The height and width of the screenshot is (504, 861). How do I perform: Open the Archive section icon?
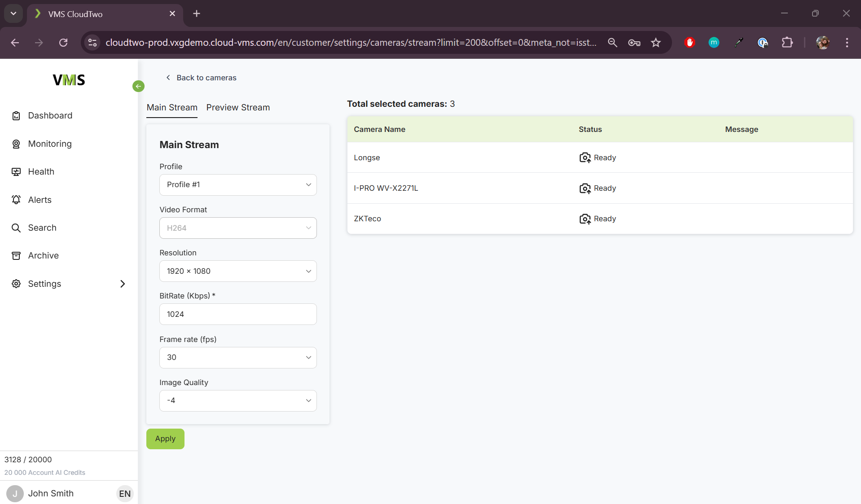16,256
